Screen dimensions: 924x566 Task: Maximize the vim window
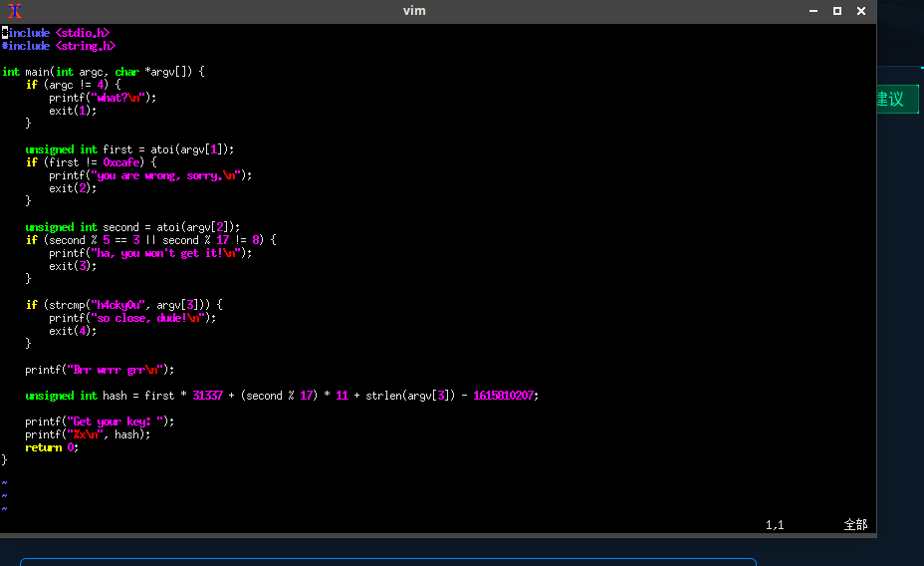[x=836, y=11]
